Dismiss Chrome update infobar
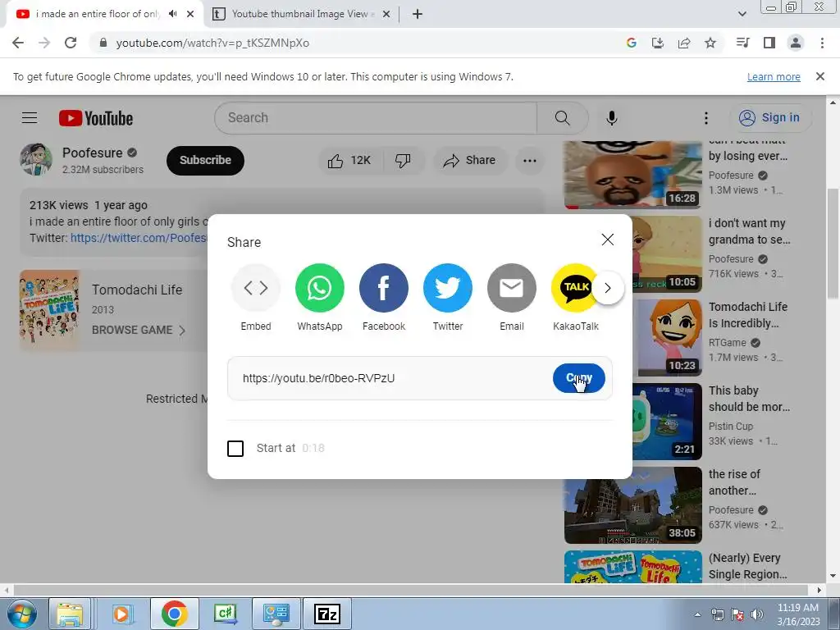Viewport: 840px width, 630px height. [x=819, y=76]
